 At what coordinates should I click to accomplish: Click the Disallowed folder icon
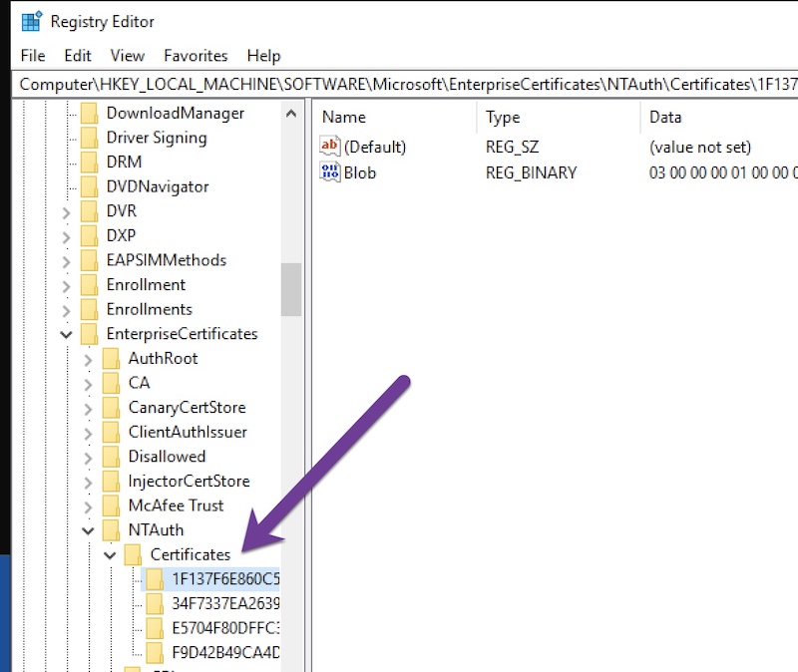[x=113, y=456]
